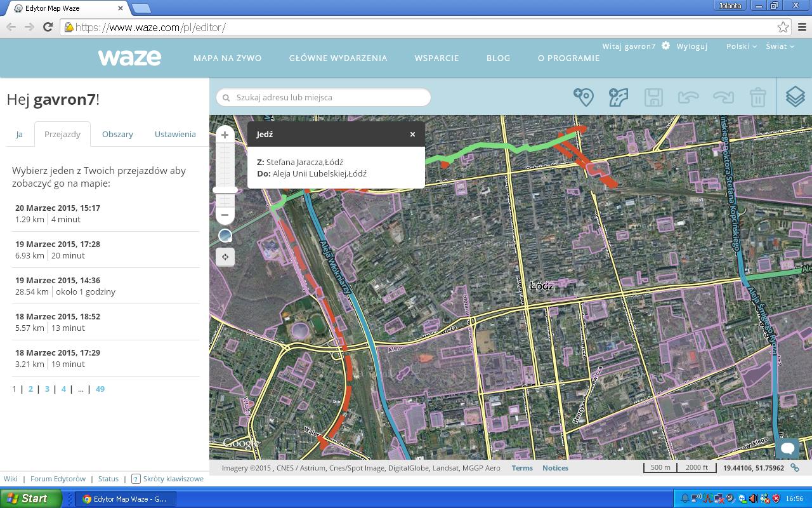
Task: Open the Ustawienia tab
Action: pyautogui.click(x=175, y=134)
